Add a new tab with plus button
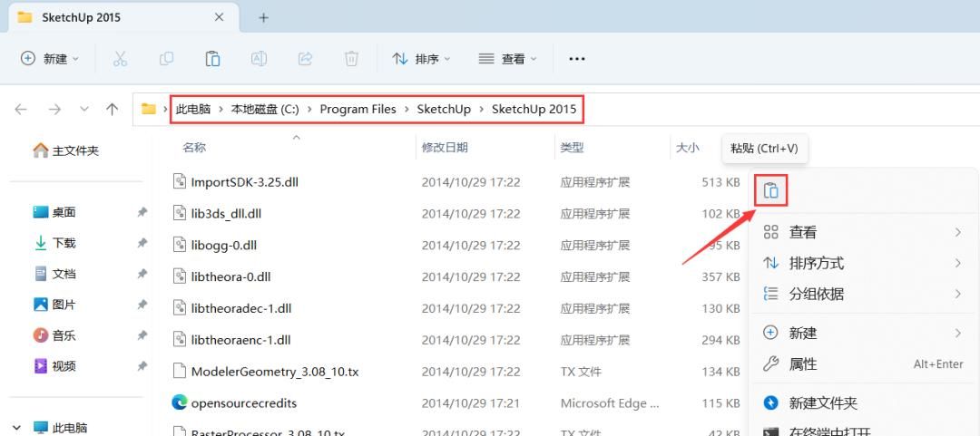The image size is (980, 436). tap(264, 17)
